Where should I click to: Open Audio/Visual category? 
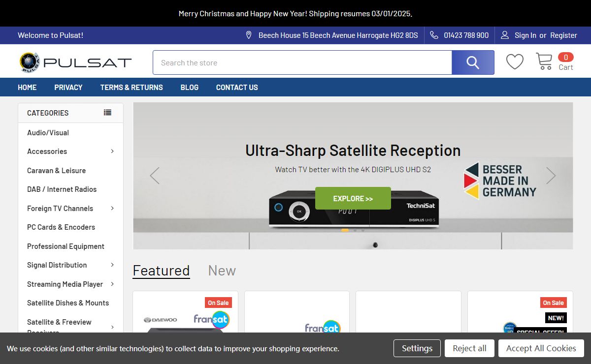click(48, 132)
